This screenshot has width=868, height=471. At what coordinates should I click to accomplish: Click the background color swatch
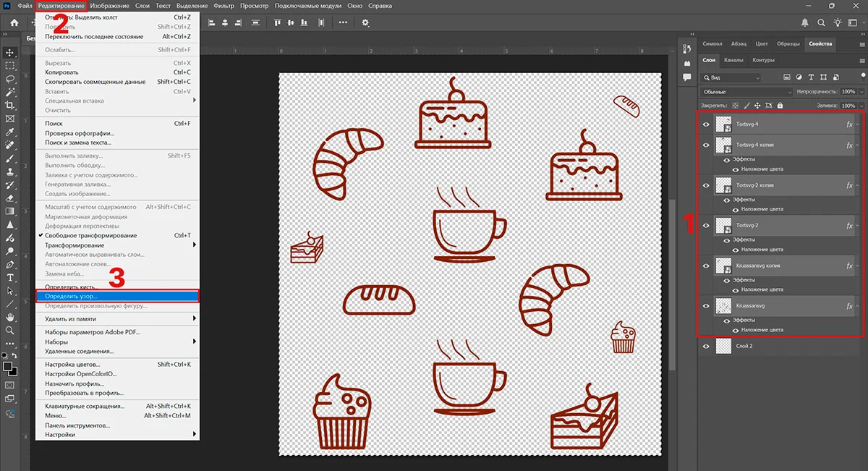point(14,373)
